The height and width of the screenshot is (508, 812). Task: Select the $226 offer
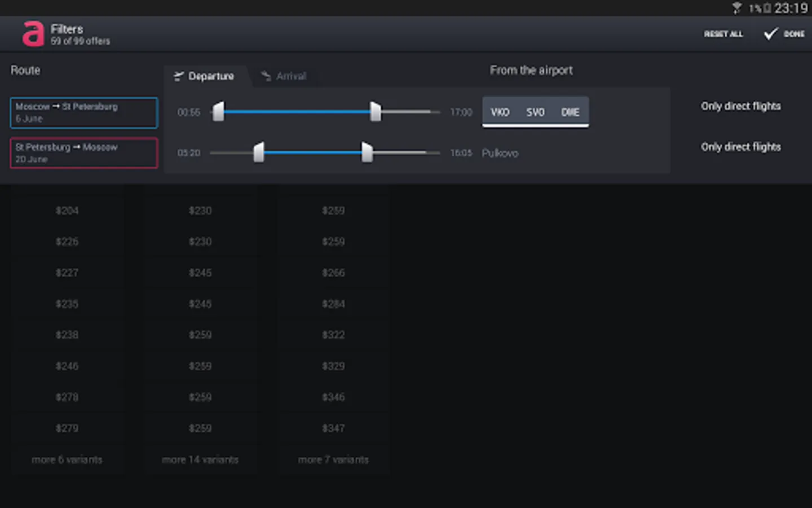pyautogui.click(x=67, y=242)
